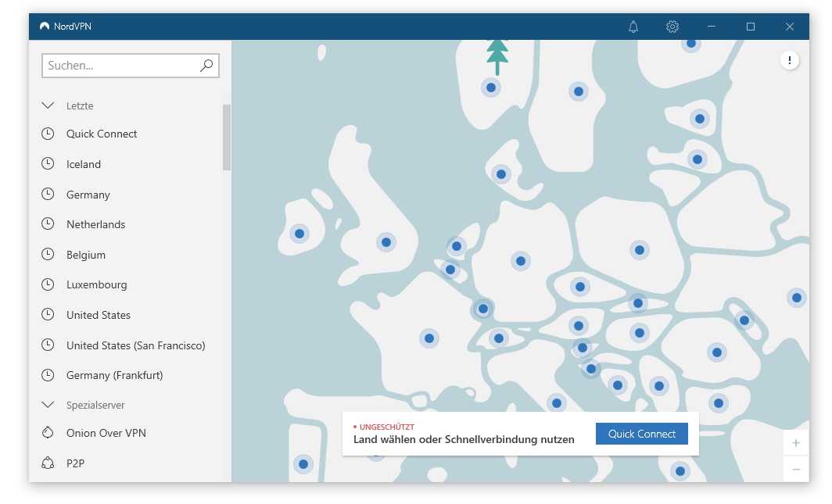The image size is (832, 504).
Task: Select the Poland server pin on map
Action: [x=640, y=250]
